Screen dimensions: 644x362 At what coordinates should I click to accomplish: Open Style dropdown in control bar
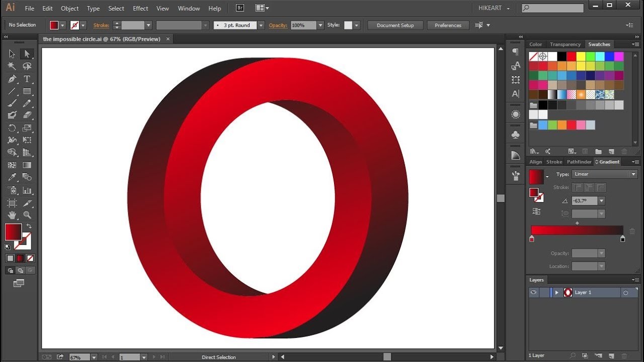357,25
